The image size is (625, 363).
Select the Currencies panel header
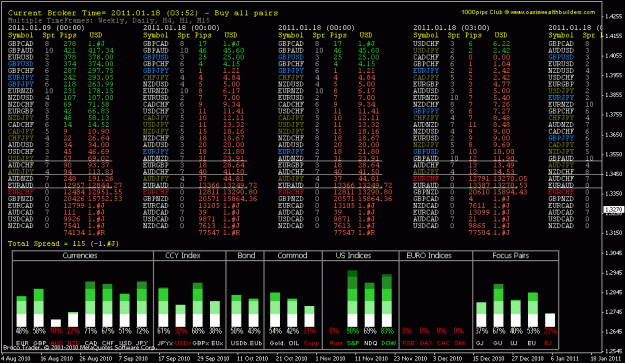click(x=80, y=255)
